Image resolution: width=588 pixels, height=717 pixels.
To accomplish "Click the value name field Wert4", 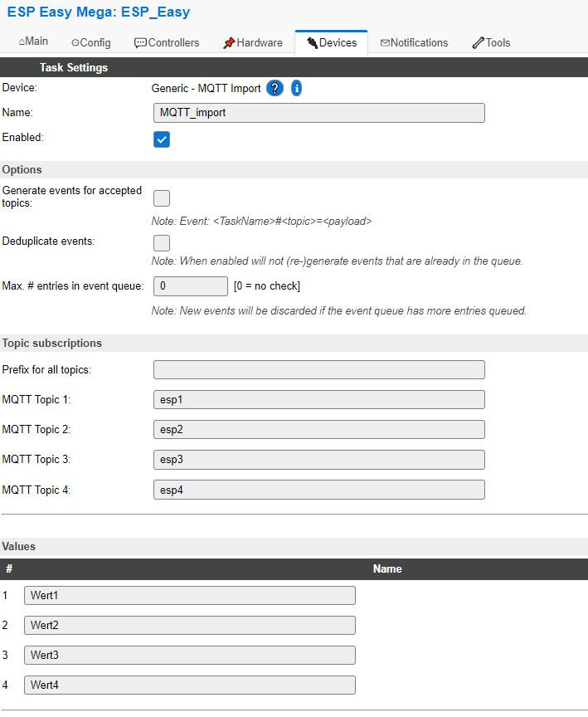I will [190, 685].
